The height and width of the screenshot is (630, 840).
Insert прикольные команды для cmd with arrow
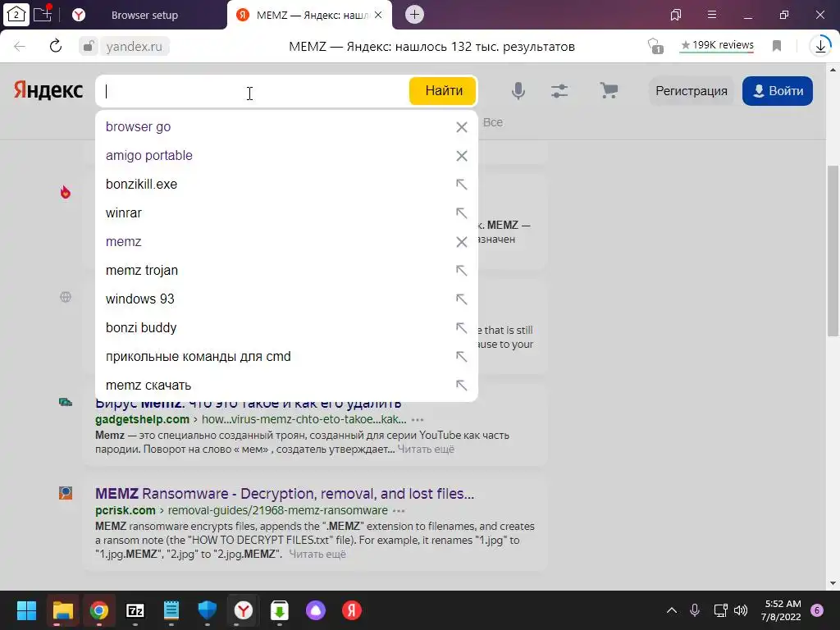tap(461, 356)
